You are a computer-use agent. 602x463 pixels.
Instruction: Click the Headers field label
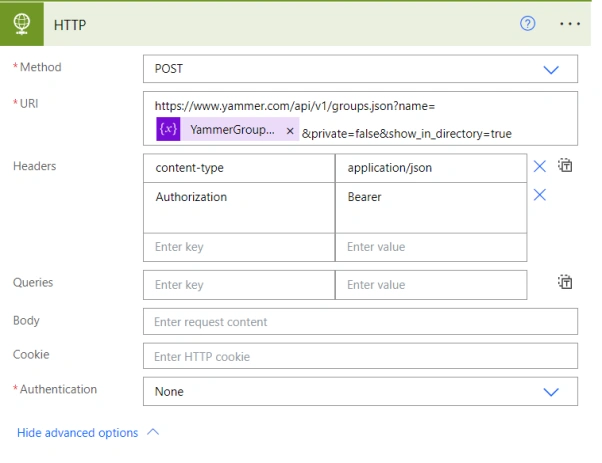coord(35,166)
